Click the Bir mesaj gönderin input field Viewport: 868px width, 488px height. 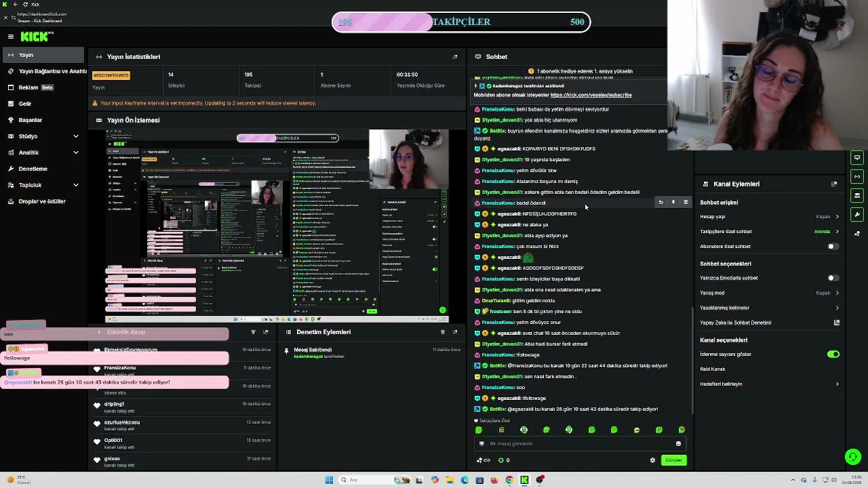580,444
